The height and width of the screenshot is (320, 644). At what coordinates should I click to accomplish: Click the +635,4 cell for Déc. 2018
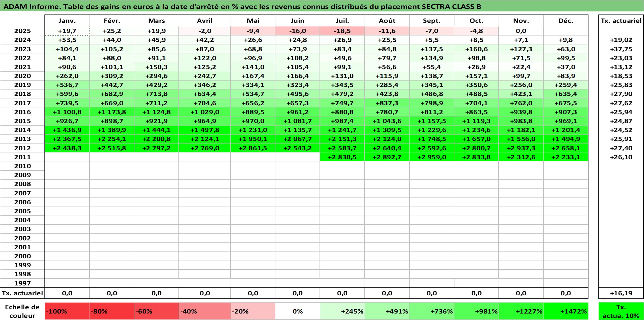coord(566,94)
